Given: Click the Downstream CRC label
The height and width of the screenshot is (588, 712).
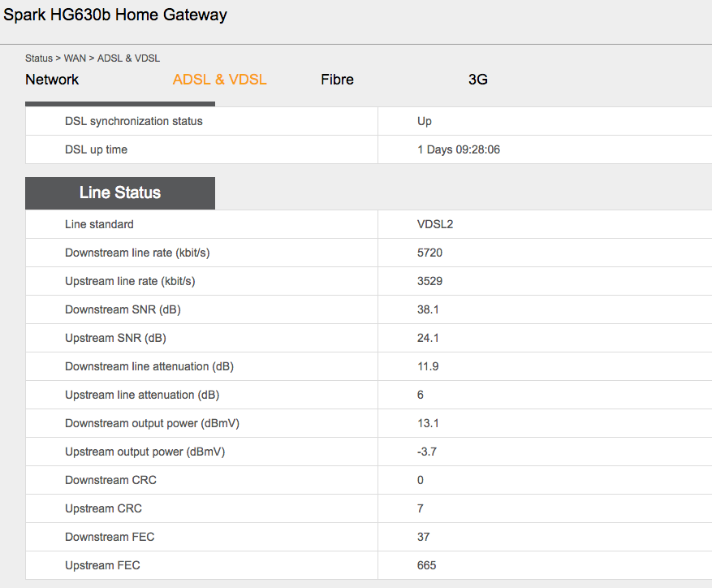Looking at the screenshot, I should 110,480.
